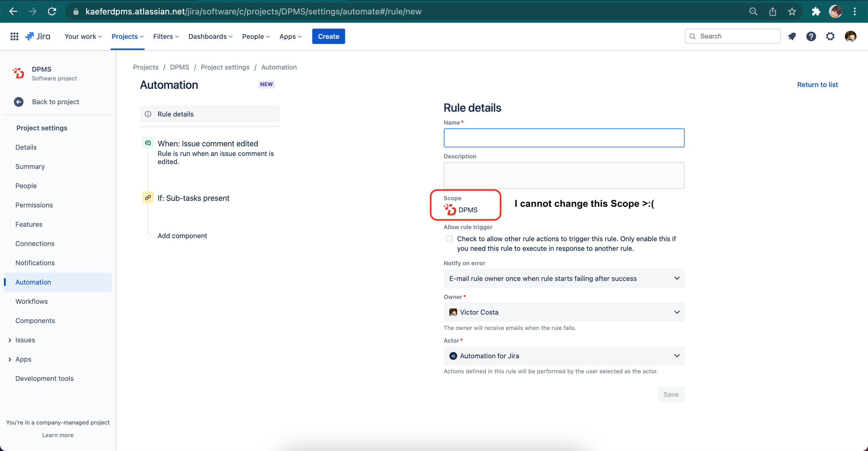Viewport: 868px width, 451px height.
Task: Select Features in project settings
Action: [x=29, y=224]
